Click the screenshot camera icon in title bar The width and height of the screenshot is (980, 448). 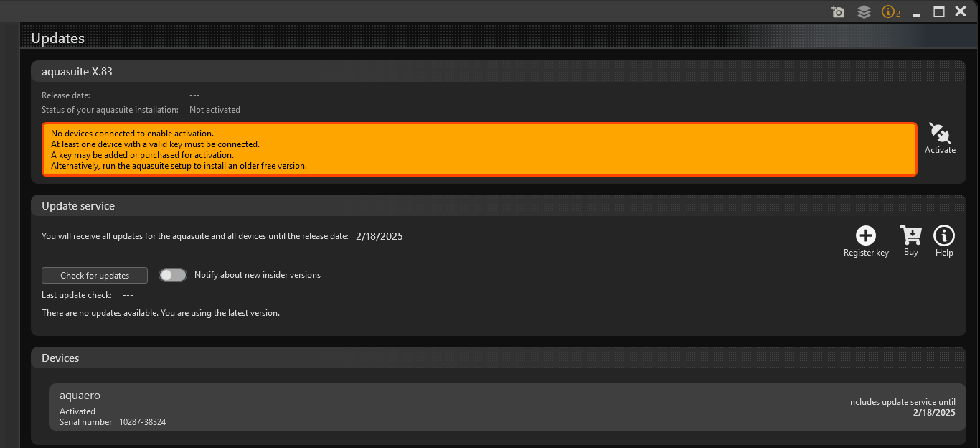(x=838, y=11)
